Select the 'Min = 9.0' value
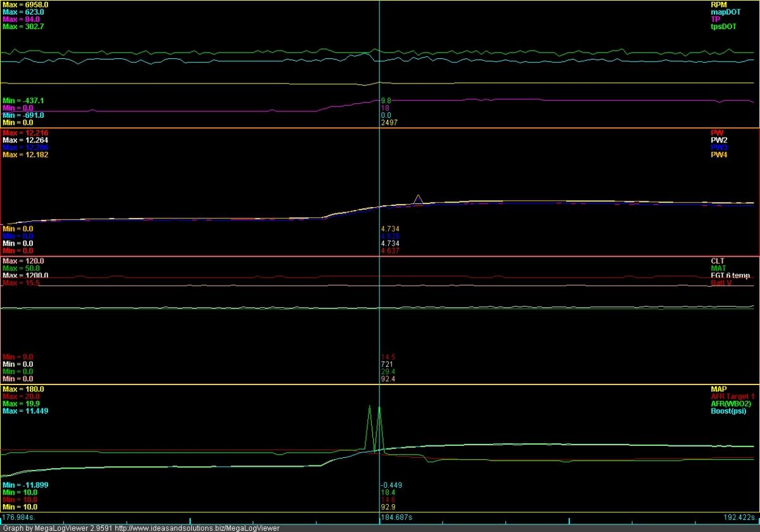The height and width of the screenshot is (532, 760). tap(18, 357)
